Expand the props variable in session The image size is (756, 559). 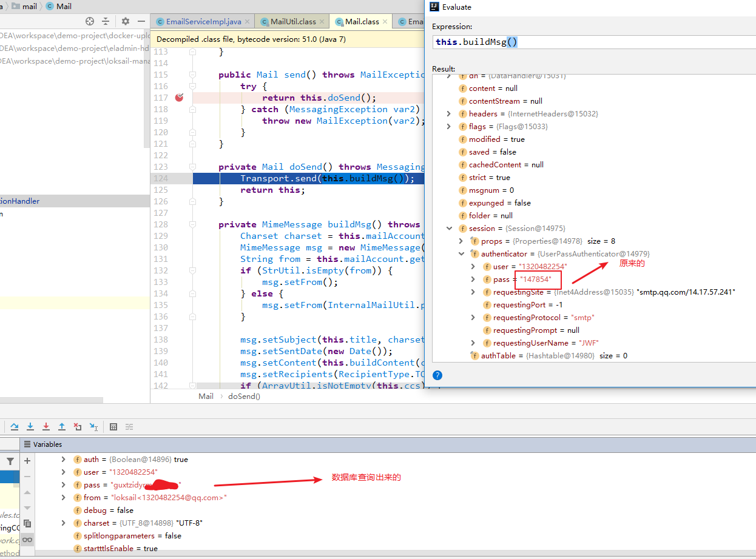(461, 241)
